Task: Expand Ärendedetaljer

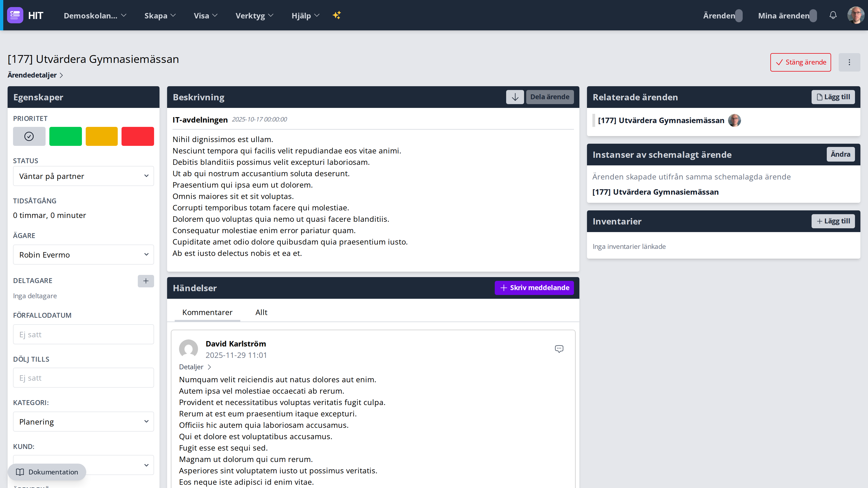Action: coord(35,75)
